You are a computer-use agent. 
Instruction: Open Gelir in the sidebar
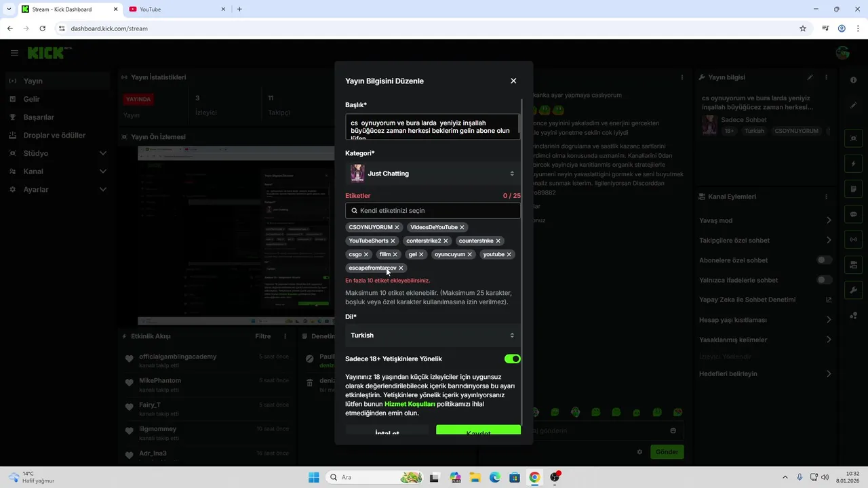point(58,99)
